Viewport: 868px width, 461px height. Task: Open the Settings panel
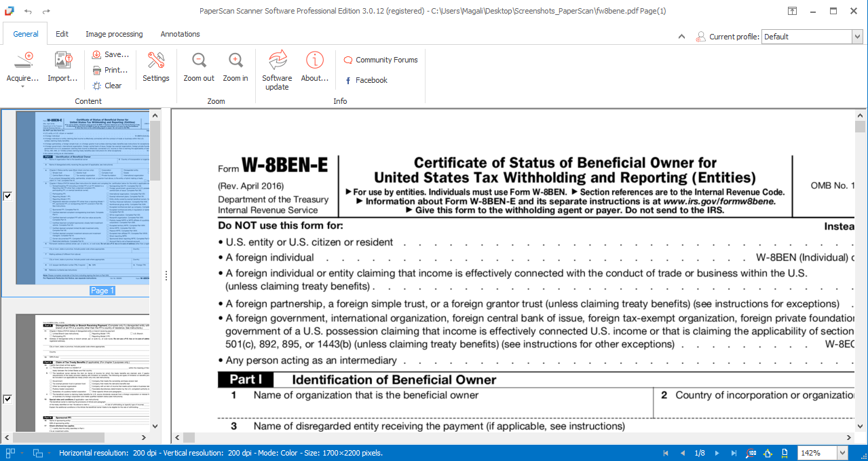[x=156, y=68]
